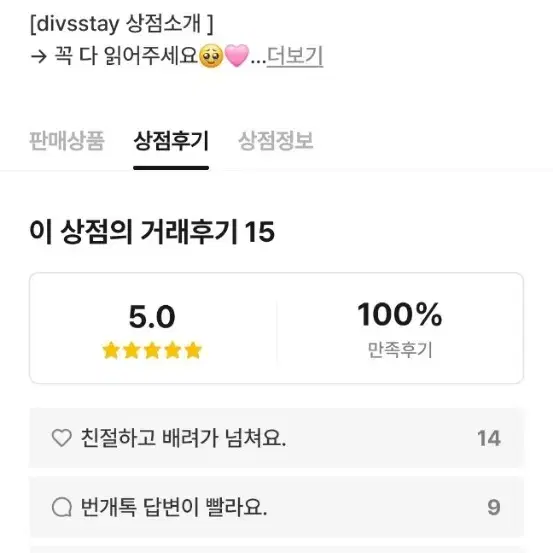Screen dimensions: 553x553
Task: Click the 이 상점의 거래후기 15 heading
Action: (x=152, y=232)
